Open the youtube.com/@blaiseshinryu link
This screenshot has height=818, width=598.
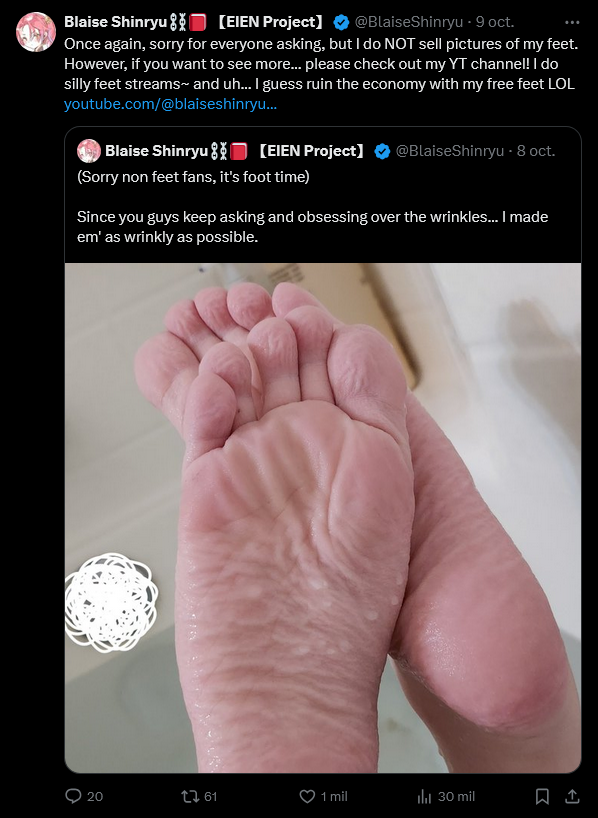coord(170,104)
